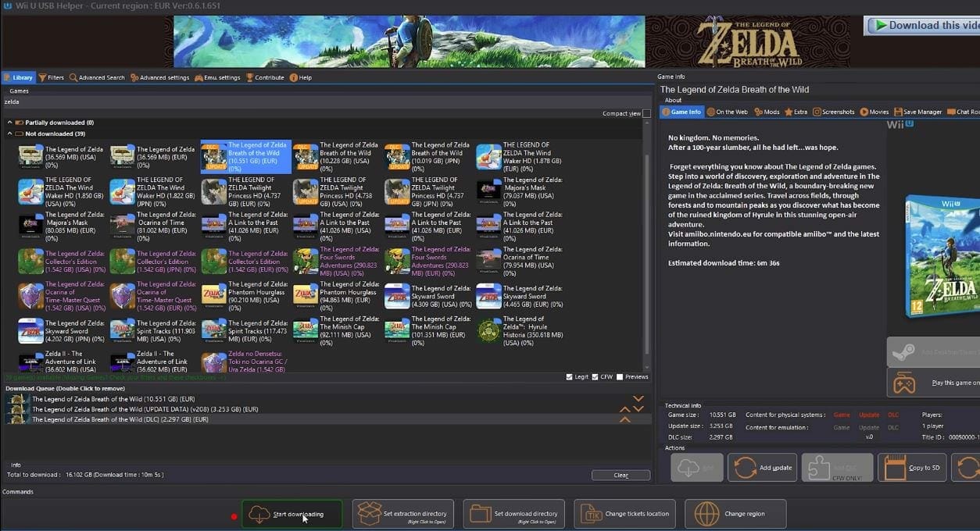Click the Set download directory folder icon
This screenshot has width=980, height=531.
[480, 514]
